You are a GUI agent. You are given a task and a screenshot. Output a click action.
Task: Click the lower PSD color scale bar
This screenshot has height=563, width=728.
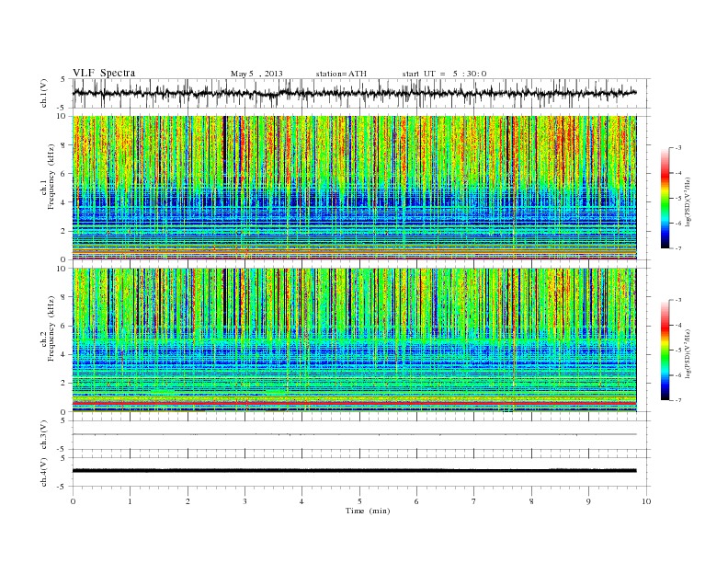point(665,350)
